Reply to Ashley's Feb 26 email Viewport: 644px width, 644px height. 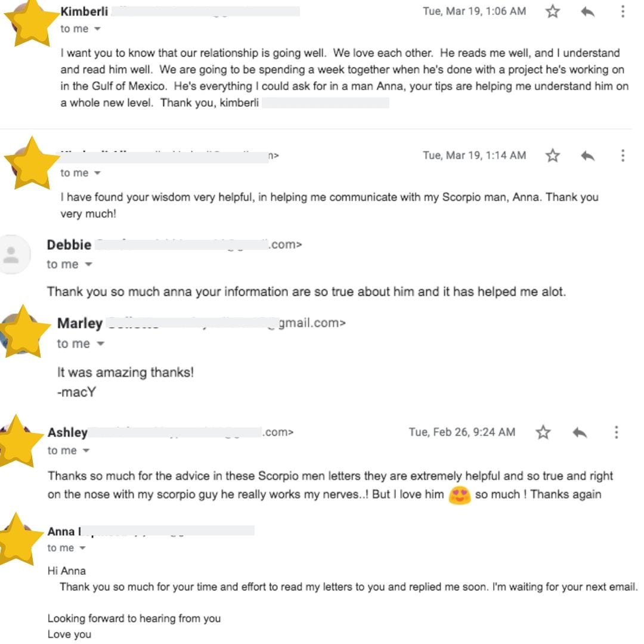tap(580, 432)
